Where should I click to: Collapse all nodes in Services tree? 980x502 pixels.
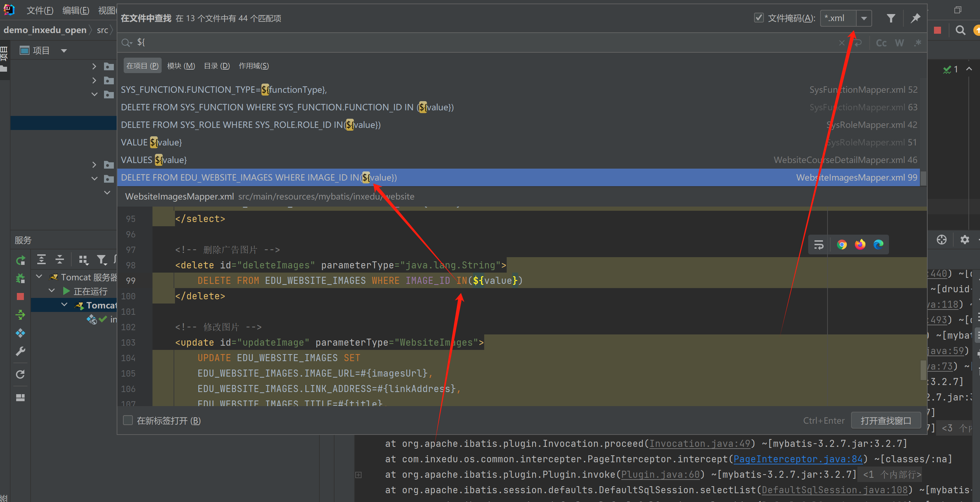coord(60,260)
